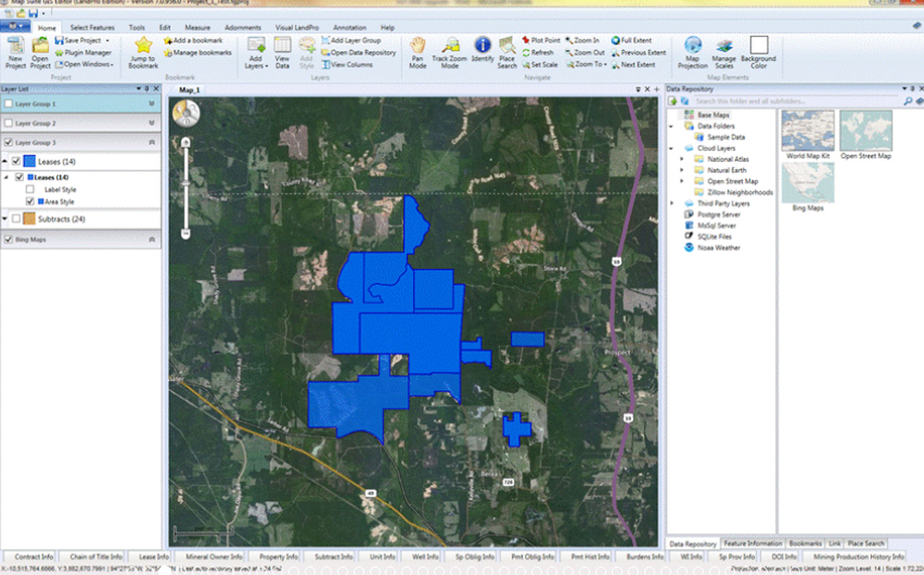Uncheck the Area Style checkbox
The height and width of the screenshot is (575, 924).
point(30,202)
